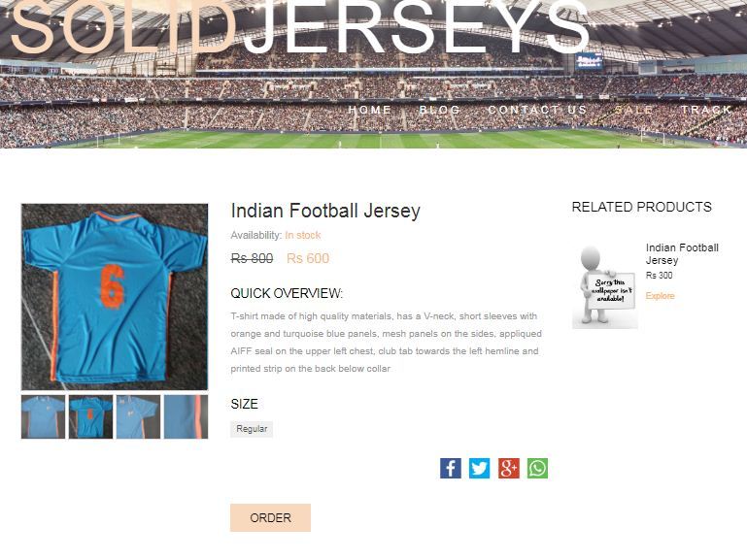
Task: Select first jersey front thumbnail
Action: pos(44,416)
